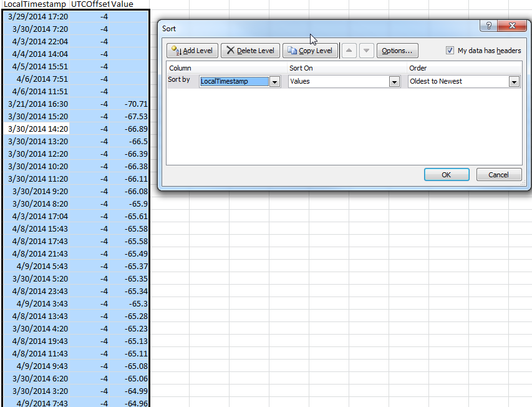Close the Sort dialog with X
The image size is (532, 407).
point(513,26)
